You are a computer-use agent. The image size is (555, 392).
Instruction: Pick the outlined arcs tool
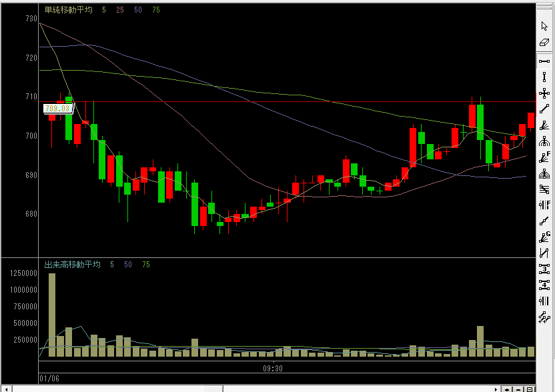pos(544,141)
